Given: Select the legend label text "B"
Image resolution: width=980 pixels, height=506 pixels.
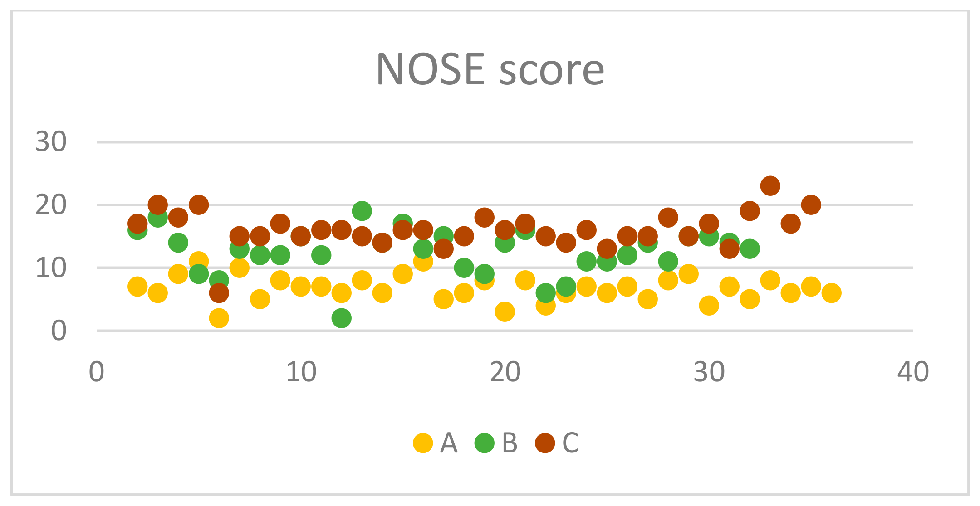Looking at the screenshot, I should [x=510, y=443].
